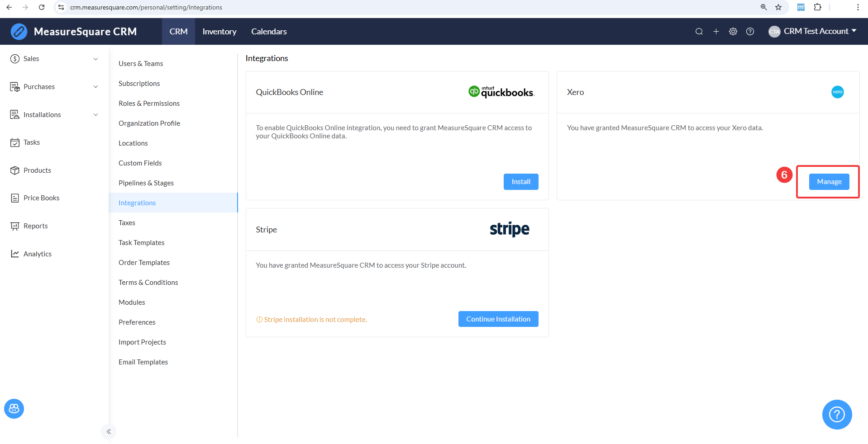Viewport: 868px width, 444px height.
Task: Click the Products box icon
Action: point(15,170)
